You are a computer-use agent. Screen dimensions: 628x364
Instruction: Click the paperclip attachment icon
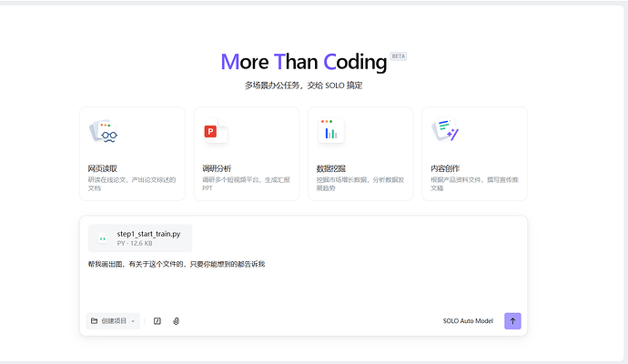176,321
